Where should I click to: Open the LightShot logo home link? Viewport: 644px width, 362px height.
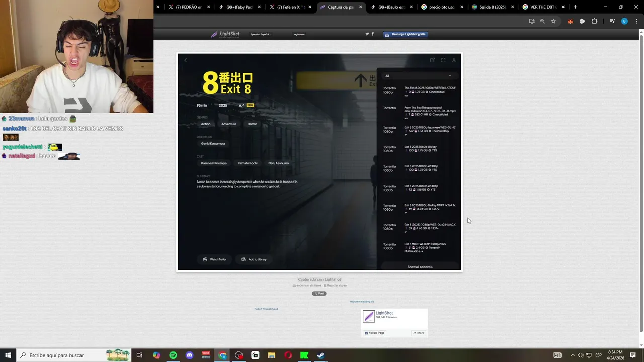225,34
